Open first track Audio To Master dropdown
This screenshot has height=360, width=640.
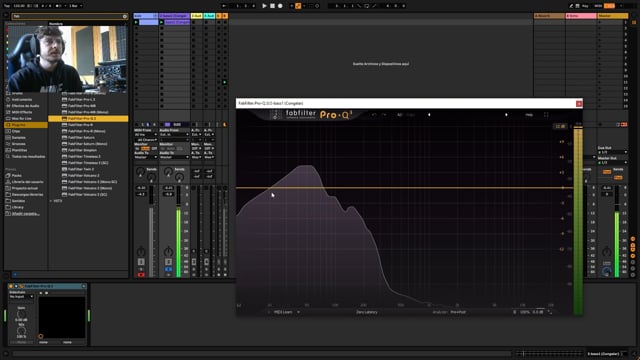point(146,157)
